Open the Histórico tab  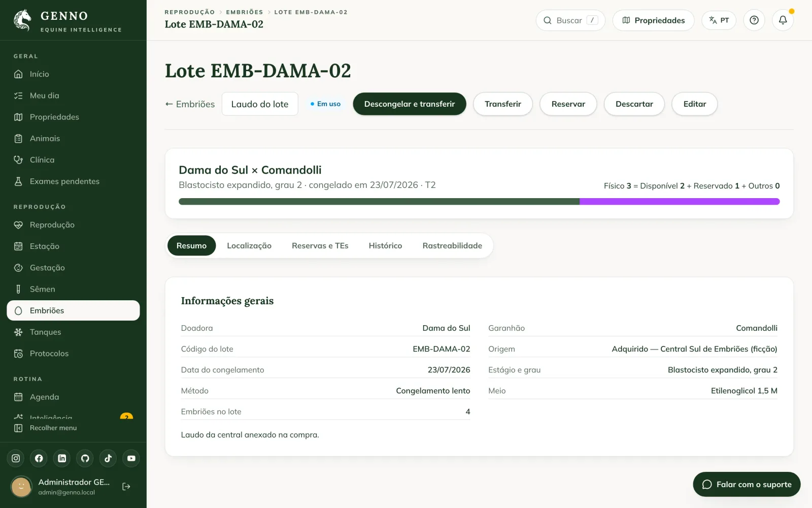385,246
